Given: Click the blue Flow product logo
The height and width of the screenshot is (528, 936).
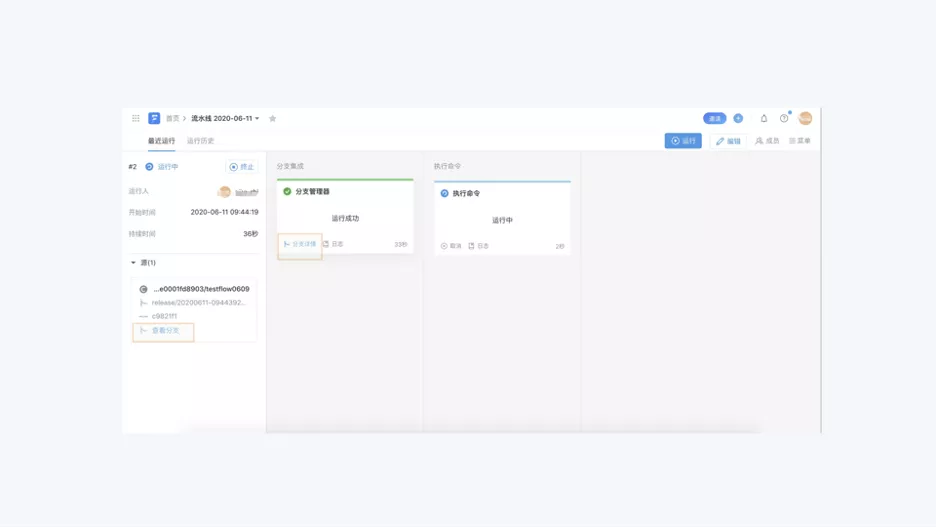Looking at the screenshot, I should 154,118.
